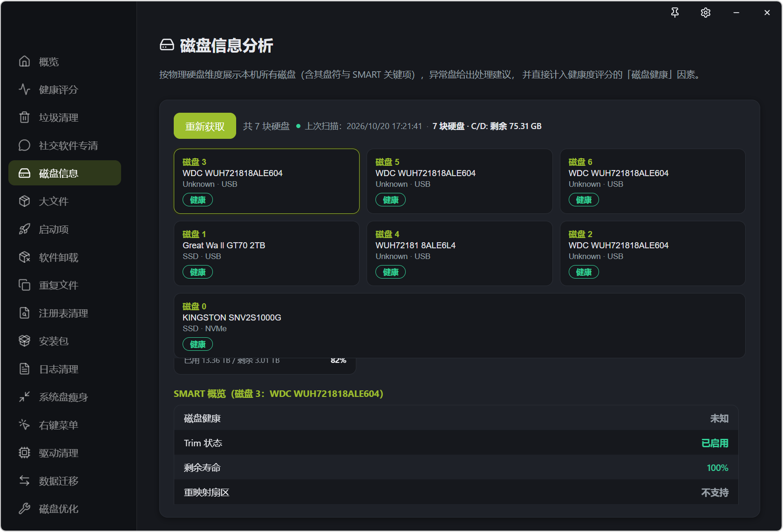Click the package-remove icon for software uninstall
The image size is (783, 532).
[24, 257]
